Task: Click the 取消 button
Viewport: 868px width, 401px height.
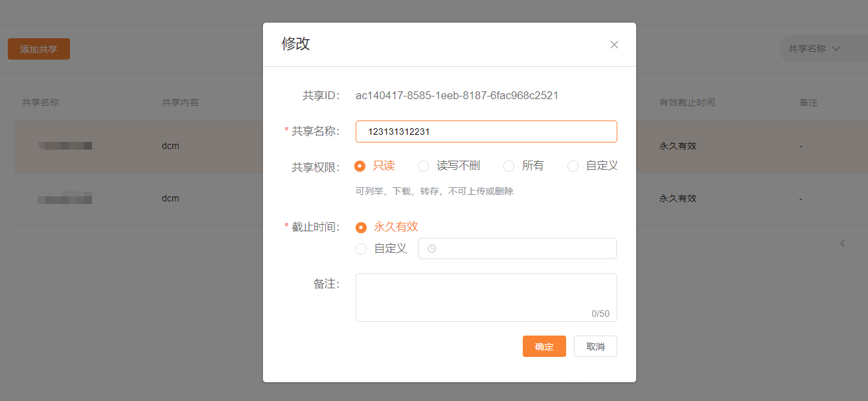Action: (x=595, y=347)
